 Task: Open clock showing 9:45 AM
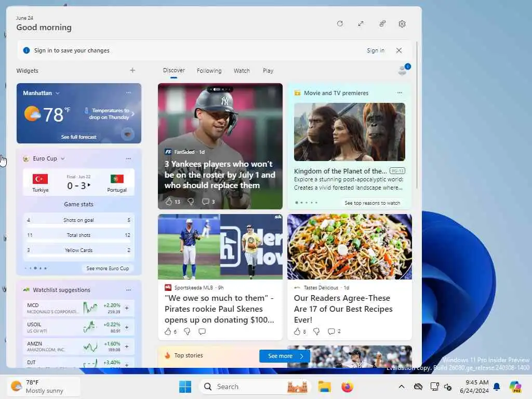click(x=474, y=387)
